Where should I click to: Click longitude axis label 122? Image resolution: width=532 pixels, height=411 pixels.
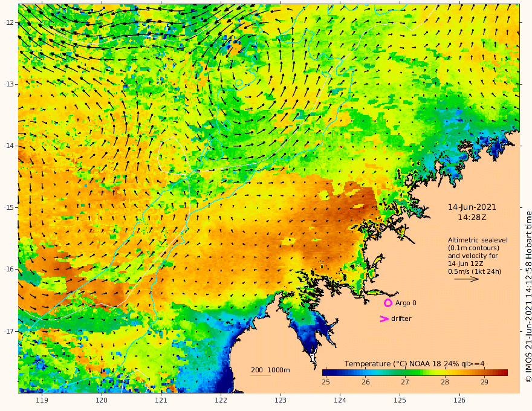(x=221, y=400)
